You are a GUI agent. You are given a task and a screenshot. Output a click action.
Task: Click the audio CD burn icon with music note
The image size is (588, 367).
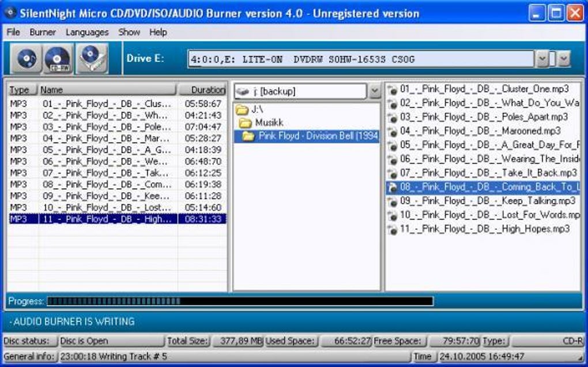coord(26,58)
